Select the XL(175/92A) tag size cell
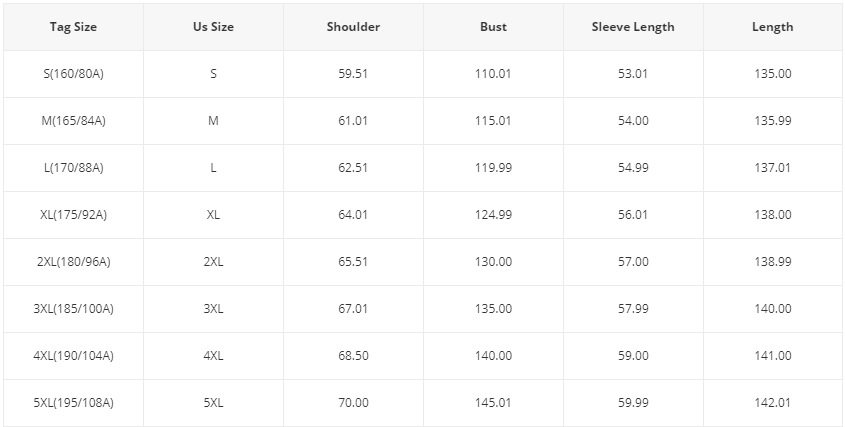Screen dimensions: 845x427 [x=73, y=215]
